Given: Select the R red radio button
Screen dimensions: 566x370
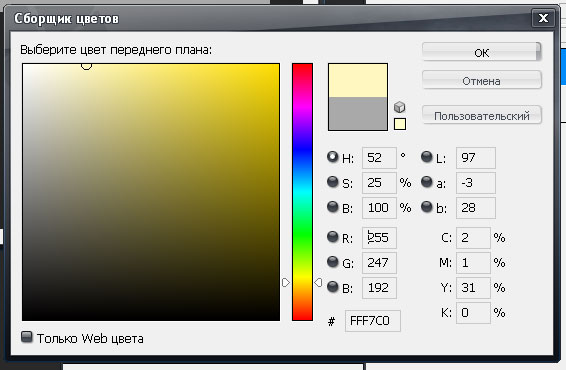Looking at the screenshot, I should [332, 237].
